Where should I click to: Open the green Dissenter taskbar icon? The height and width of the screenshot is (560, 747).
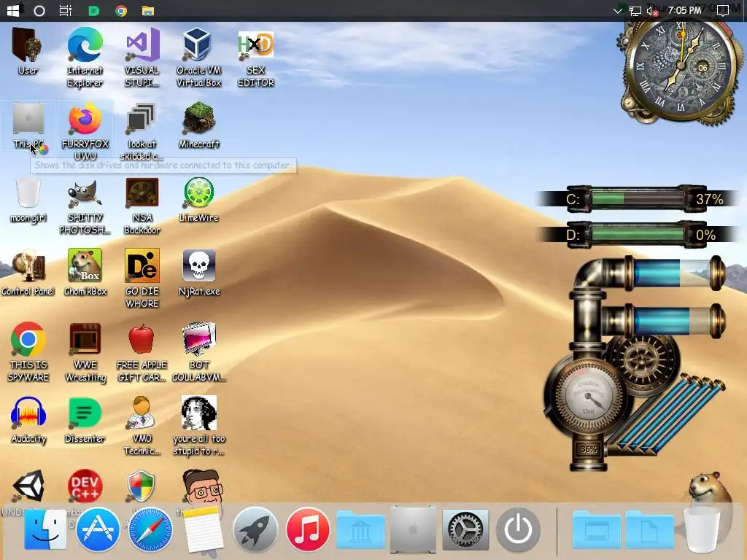pyautogui.click(x=94, y=10)
